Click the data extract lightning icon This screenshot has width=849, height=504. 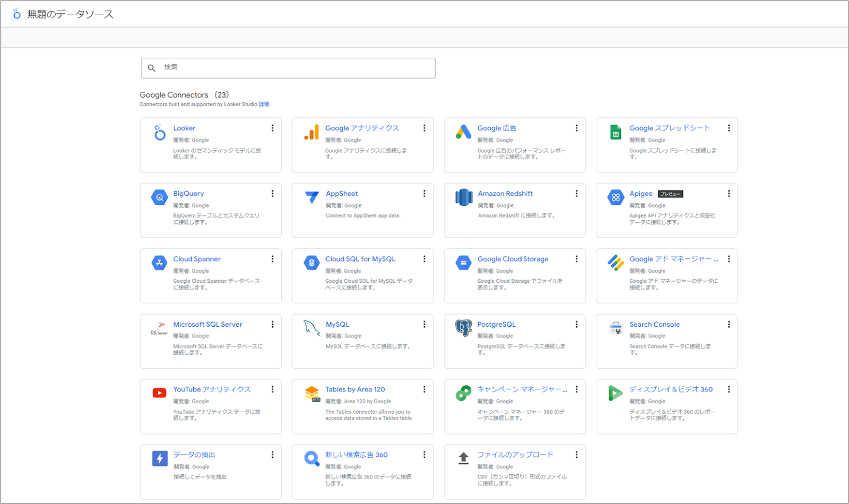[x=160, y=458]
